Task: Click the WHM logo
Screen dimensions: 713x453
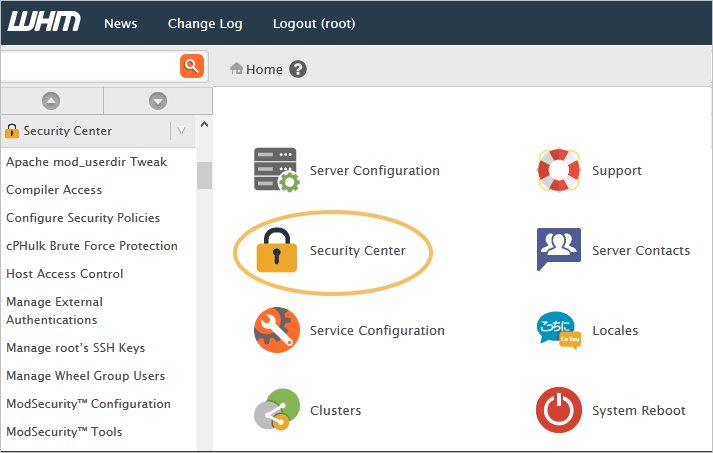Action: click(x=44, y=22)
